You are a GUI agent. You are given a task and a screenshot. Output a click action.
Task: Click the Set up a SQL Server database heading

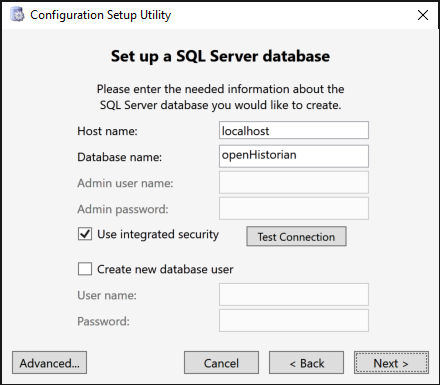coord(220,56)
